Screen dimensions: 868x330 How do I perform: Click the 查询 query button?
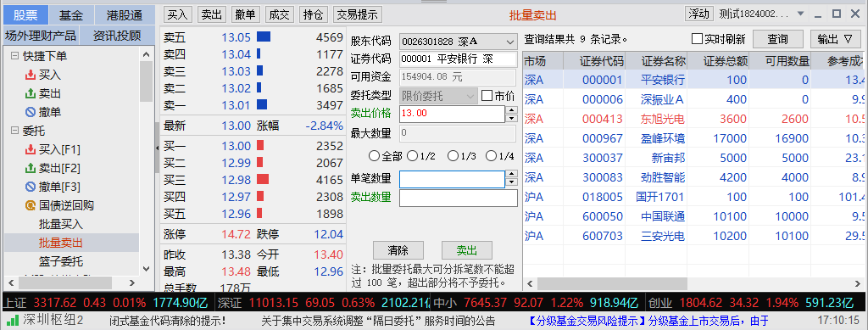(778, 39)
